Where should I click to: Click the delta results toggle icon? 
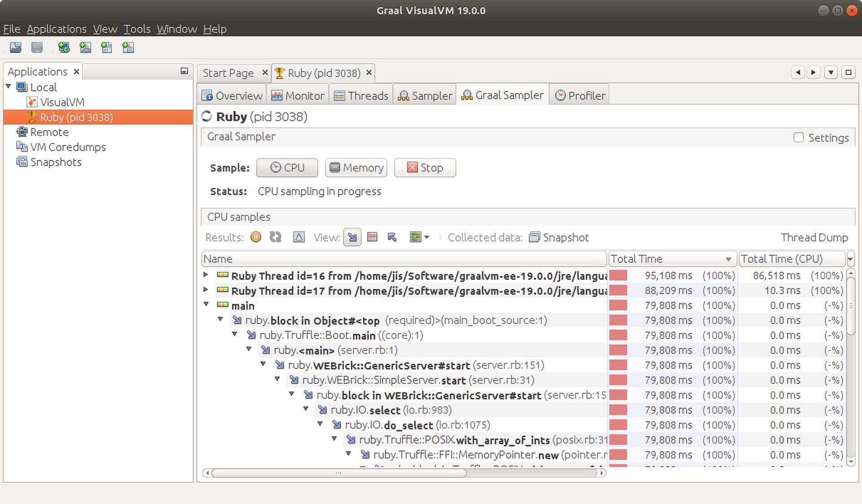pos(299,237)
